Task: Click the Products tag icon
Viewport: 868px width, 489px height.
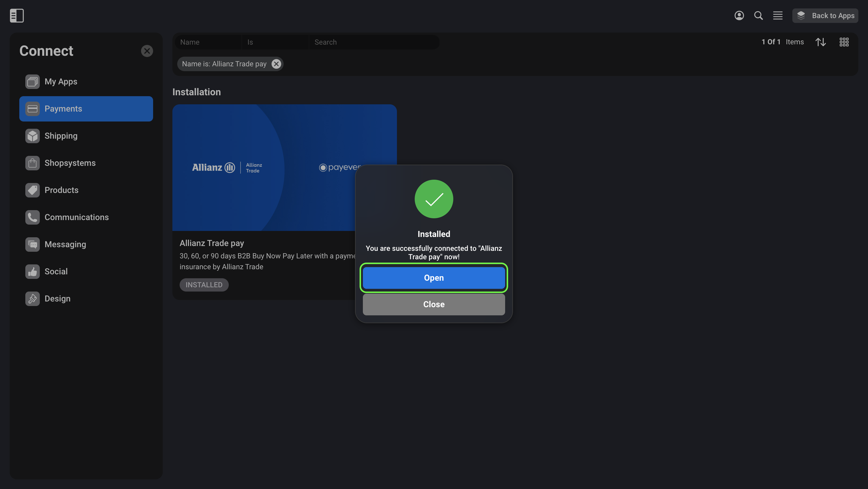Action: tap(32, 190)
